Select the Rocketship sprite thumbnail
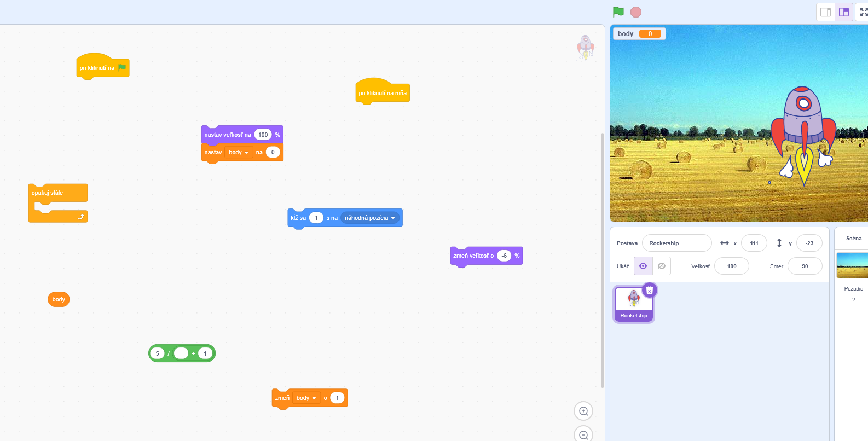 point(634,304)
